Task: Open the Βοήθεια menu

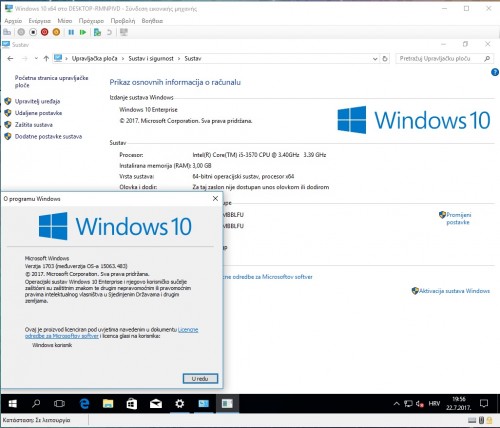Action: coord(152,21)
